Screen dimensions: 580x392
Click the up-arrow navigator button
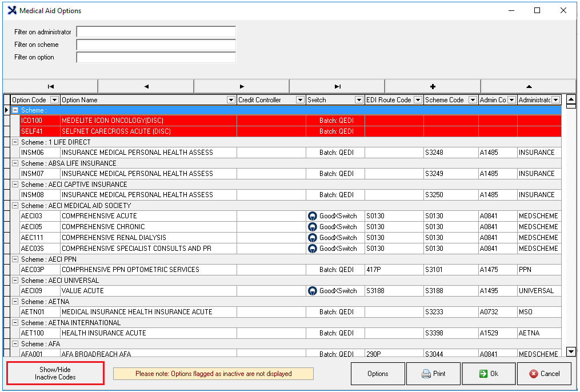tap(528, 86)
